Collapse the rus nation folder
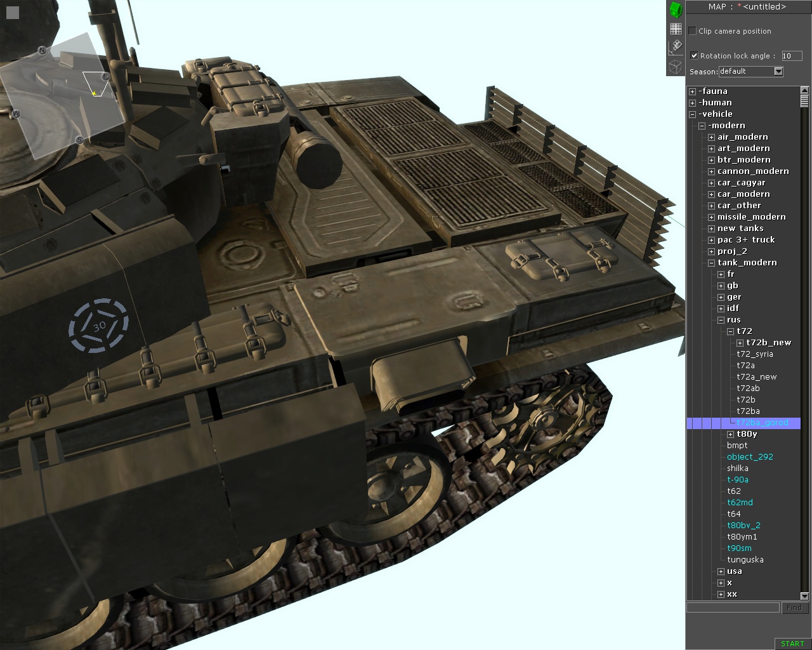 721,320
